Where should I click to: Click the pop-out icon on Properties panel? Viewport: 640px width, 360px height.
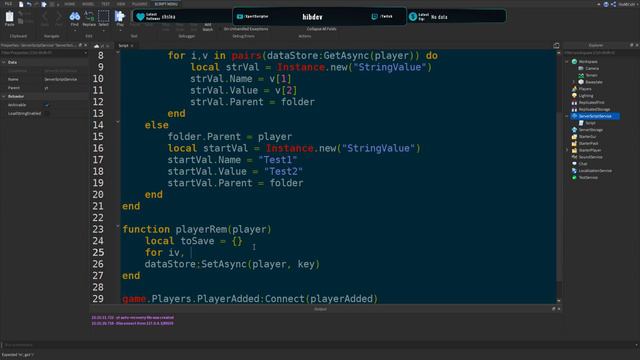point(80,45)
